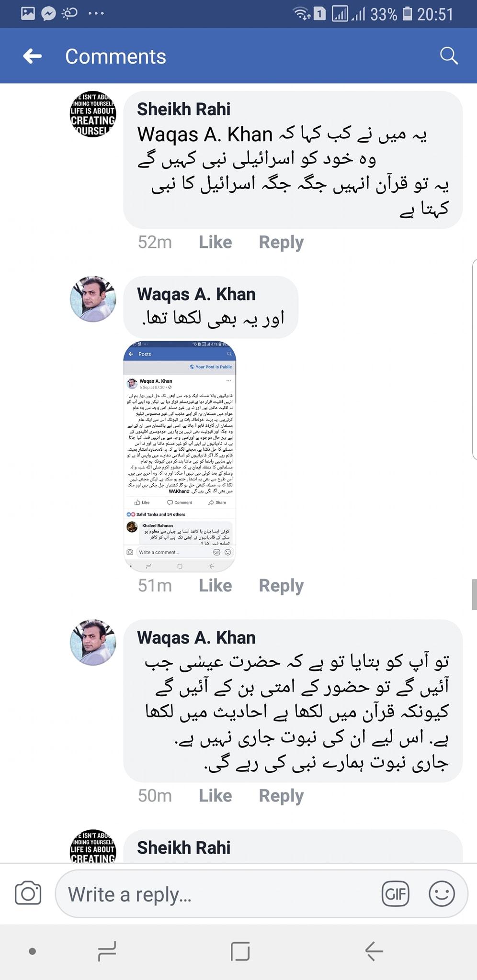Reply to Waqas A. Khan's 50m comment

point(281,796)
